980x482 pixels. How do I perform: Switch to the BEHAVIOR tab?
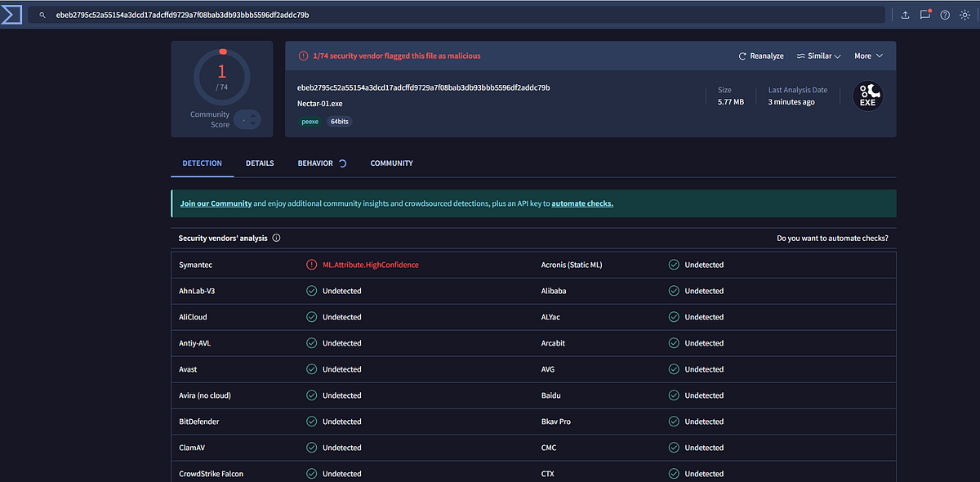[x=315, y=163]
